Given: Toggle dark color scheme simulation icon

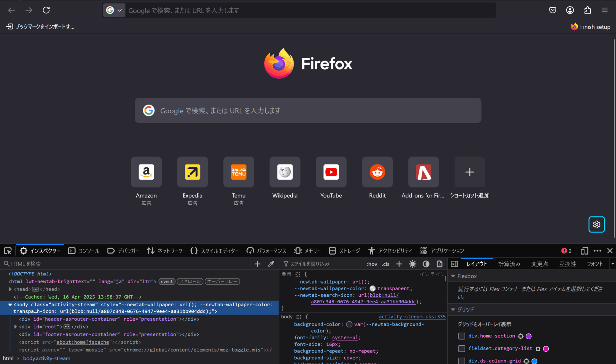Looking at the screenshot, I should tap(426, 264).
